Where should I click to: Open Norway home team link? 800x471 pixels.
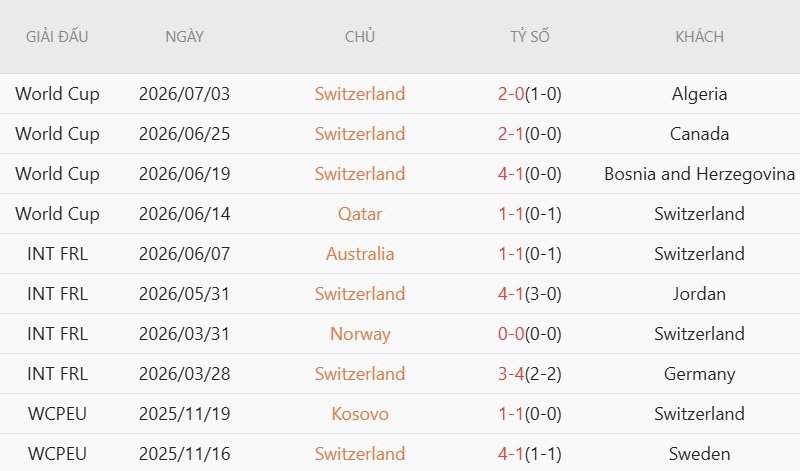click(360, 334)
